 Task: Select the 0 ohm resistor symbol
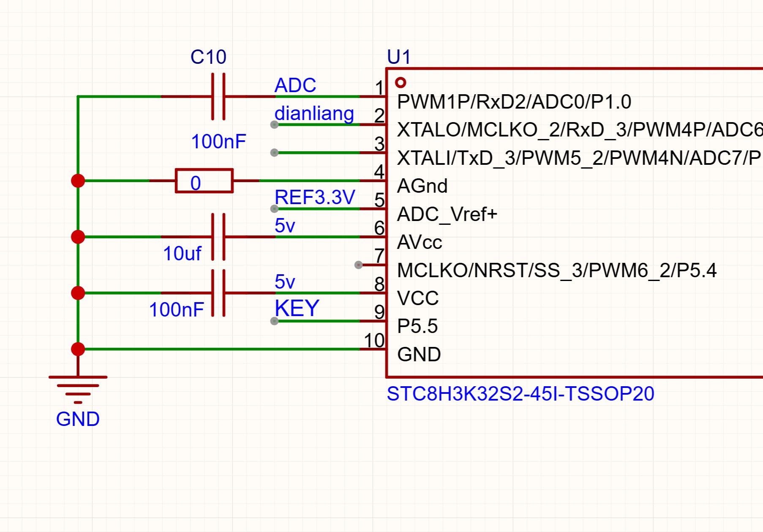204,181
